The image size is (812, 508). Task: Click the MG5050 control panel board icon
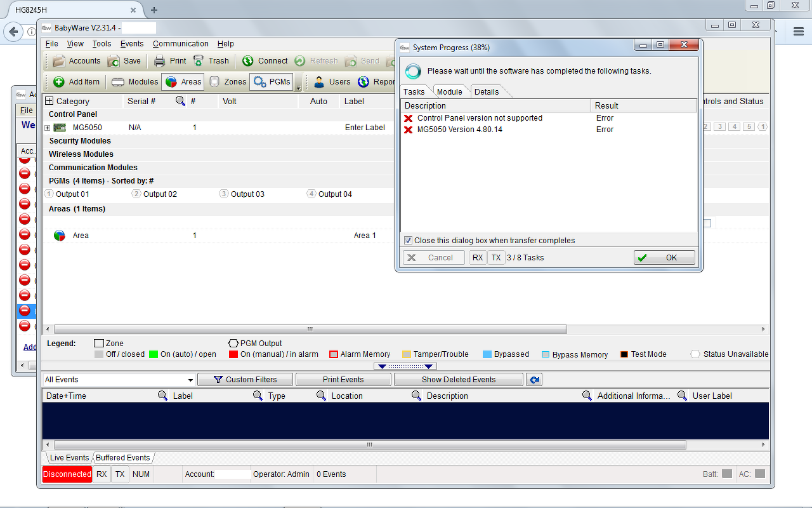point(60,128)
